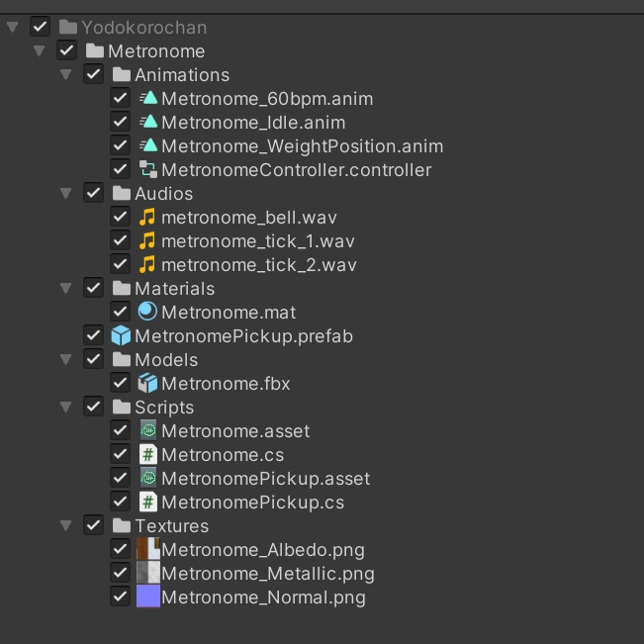Screen dimensions: 644x644
Task: Collapse the Scripts folder arrow
Action: (66, 408)
